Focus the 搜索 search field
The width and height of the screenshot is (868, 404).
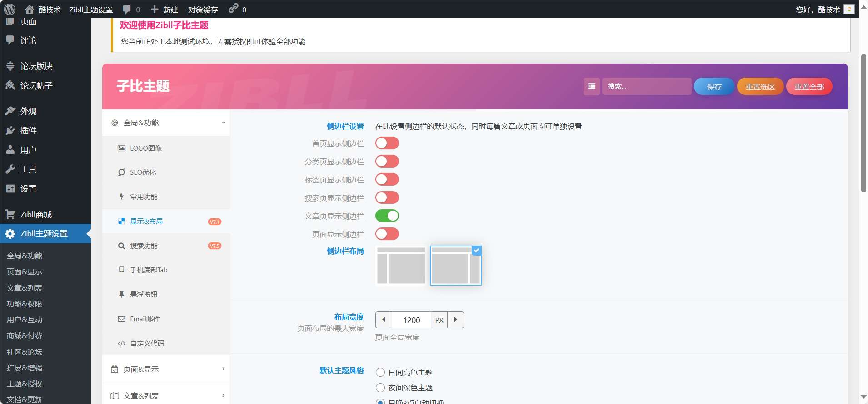(x=647, y=86)
